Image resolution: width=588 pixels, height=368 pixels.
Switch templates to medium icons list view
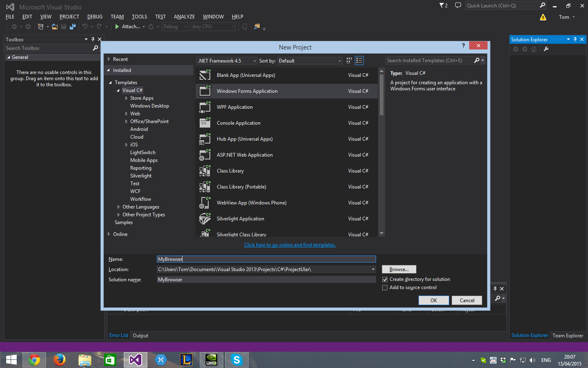click(x=359, y=61)
